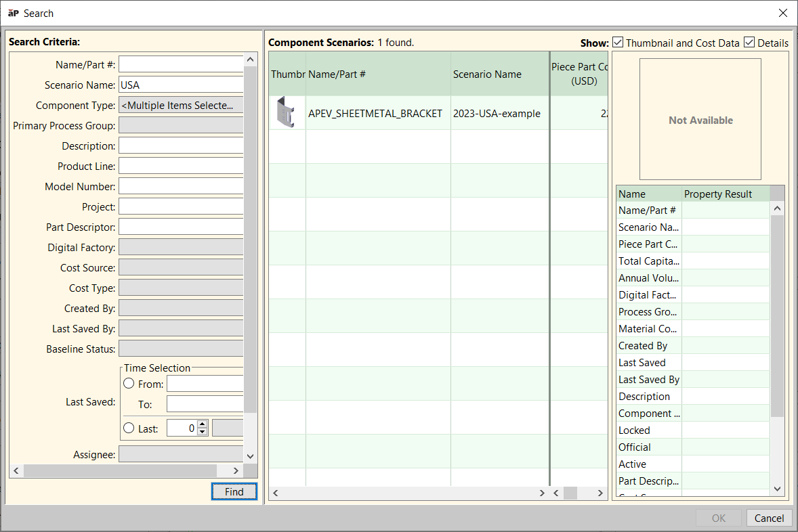Screen dimensions: 798x532
Task: Uncheck the Thumbnail and Cost Data checkbox
Action: [618, 42]
